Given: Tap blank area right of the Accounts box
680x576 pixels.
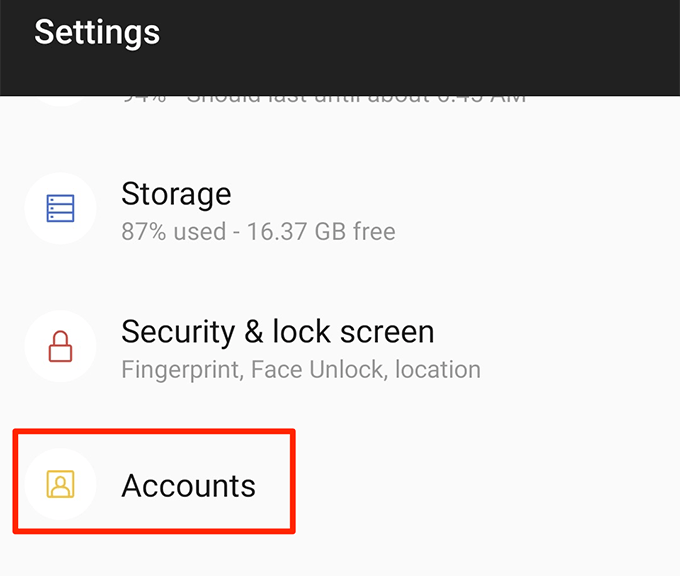Looking at the screenshot, I should click(x=480, y=485).
